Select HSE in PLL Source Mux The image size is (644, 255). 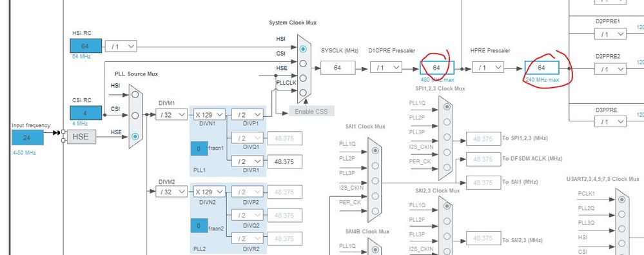(135, 136)
